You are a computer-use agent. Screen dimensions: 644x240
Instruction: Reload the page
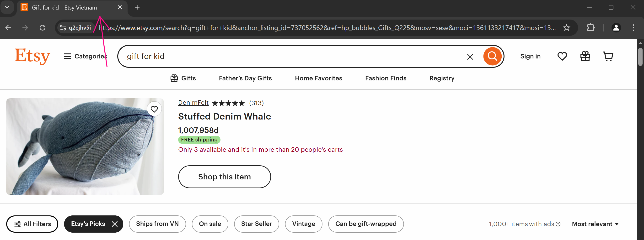43,27
